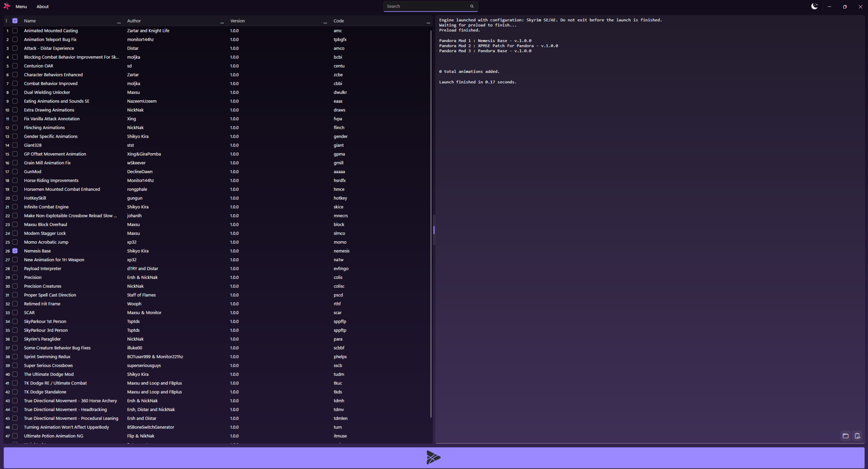Screen dimensions: 868x469
Task: Open the Name column options menu
Action: 119,22
